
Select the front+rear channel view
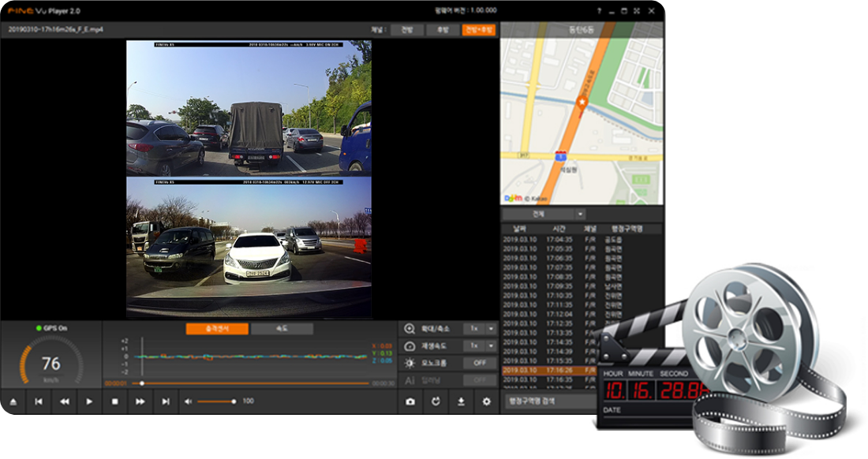point(479,30)
